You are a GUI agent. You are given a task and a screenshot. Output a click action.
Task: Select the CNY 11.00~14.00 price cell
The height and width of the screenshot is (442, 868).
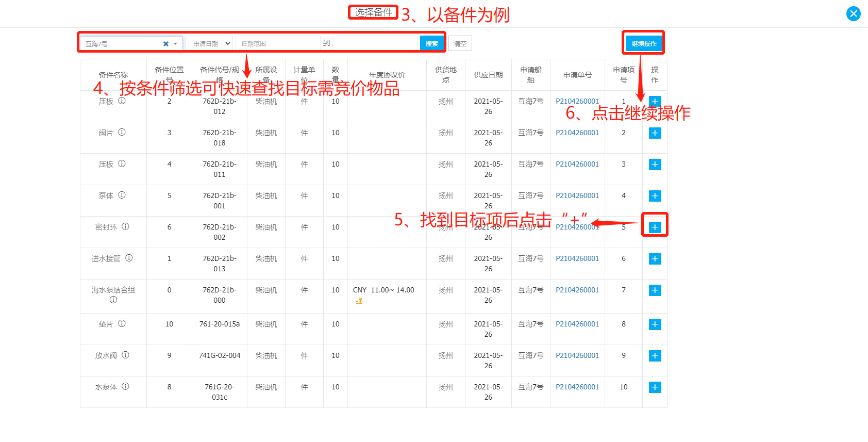(387, 296)
